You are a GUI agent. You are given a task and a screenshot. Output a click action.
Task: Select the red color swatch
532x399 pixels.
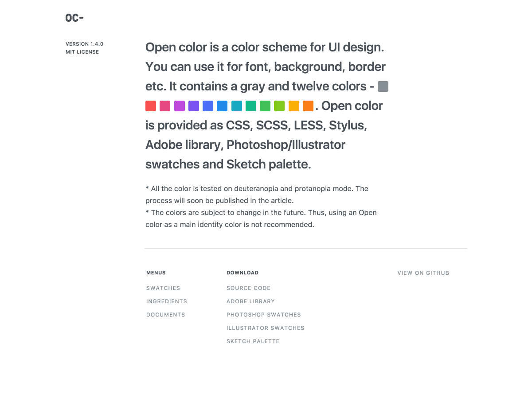coord(151,106)
